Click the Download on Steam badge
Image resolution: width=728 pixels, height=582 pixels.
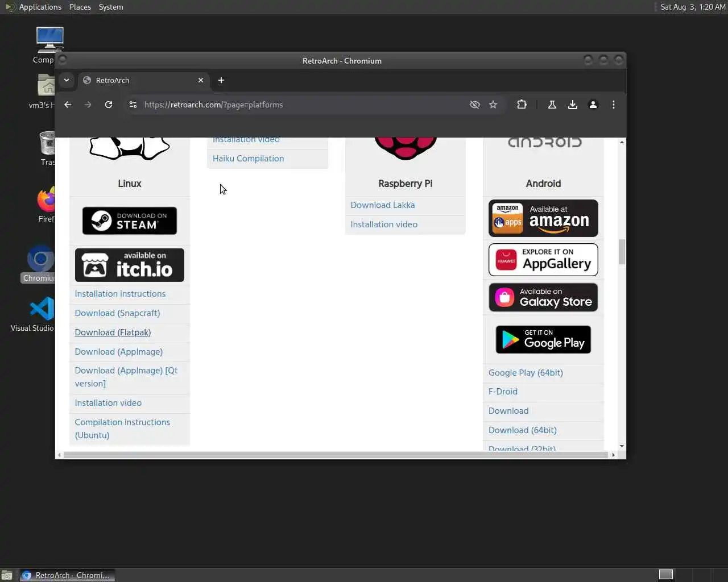130,221
